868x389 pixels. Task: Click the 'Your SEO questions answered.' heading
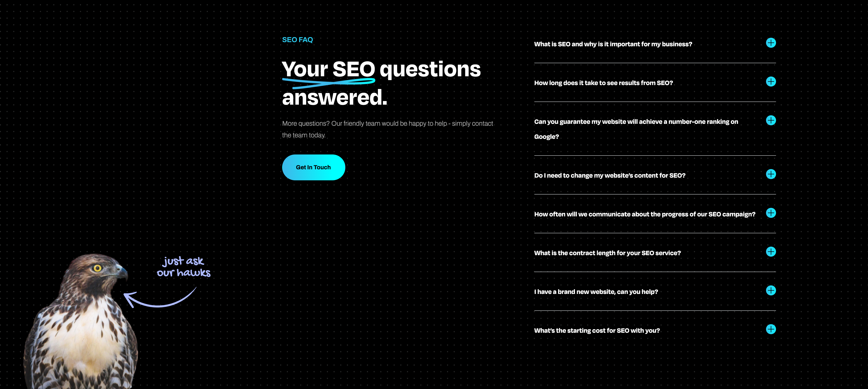point(381,83)
